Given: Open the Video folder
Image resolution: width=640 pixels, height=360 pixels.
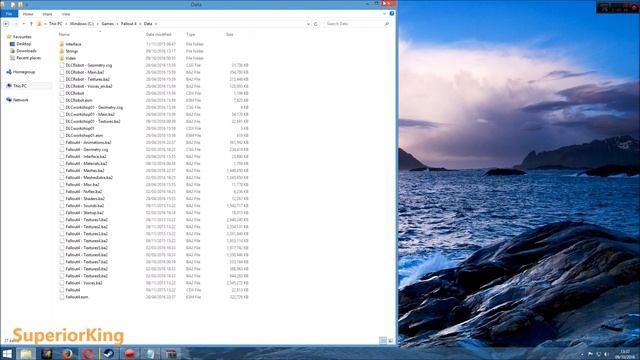Looking at the screenshot, I should click(x=71, y=58).
